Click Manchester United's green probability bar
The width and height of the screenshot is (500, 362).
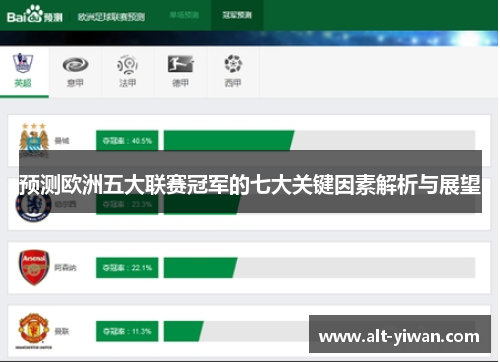point(183,331)
